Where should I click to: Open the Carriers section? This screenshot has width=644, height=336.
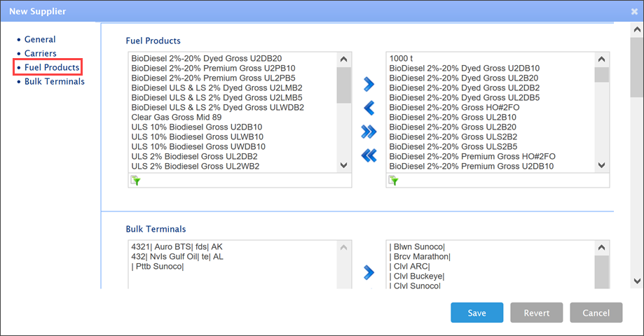(x=41, y=54)
